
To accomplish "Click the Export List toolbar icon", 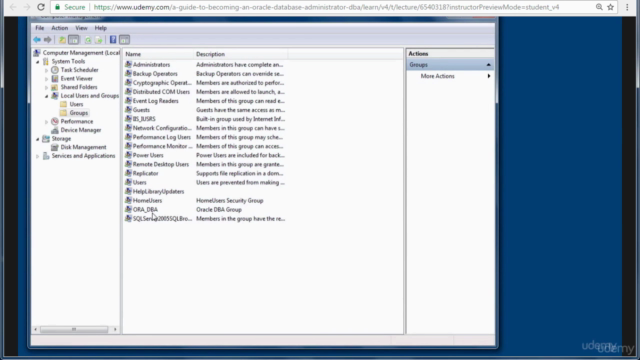I will pos(98,40).
